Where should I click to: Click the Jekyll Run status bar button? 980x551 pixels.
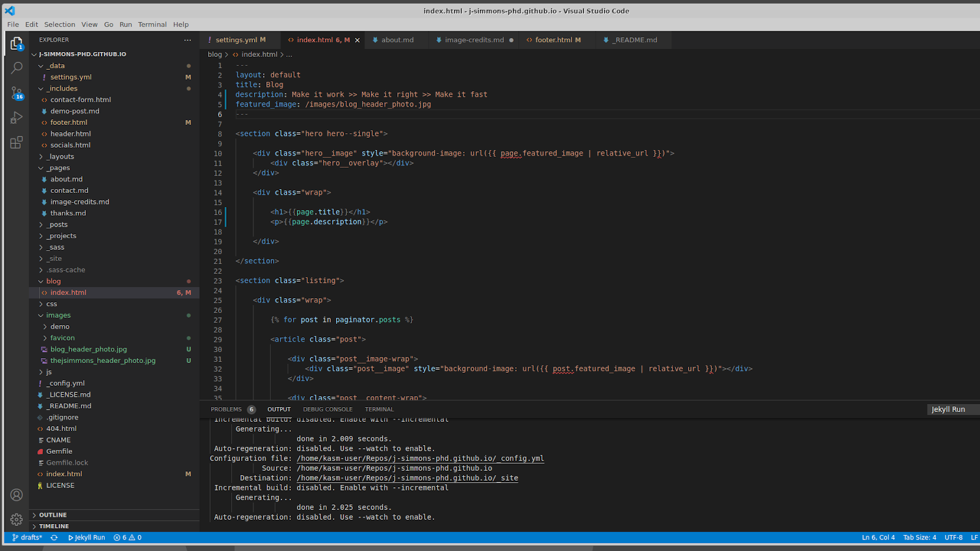point(86,538)
